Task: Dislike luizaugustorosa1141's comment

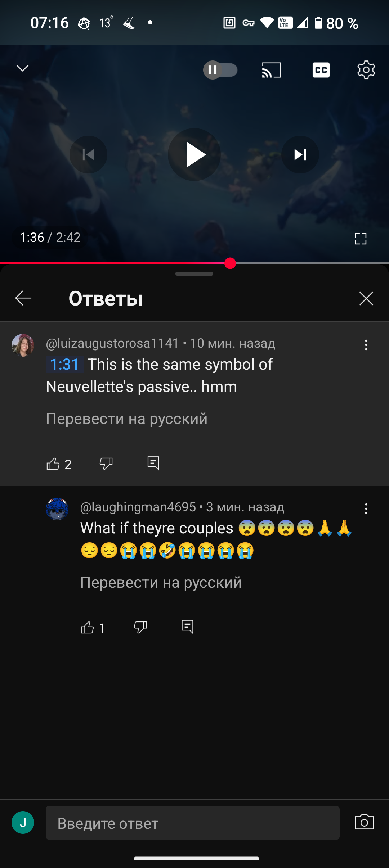Action: coord(106,464)
